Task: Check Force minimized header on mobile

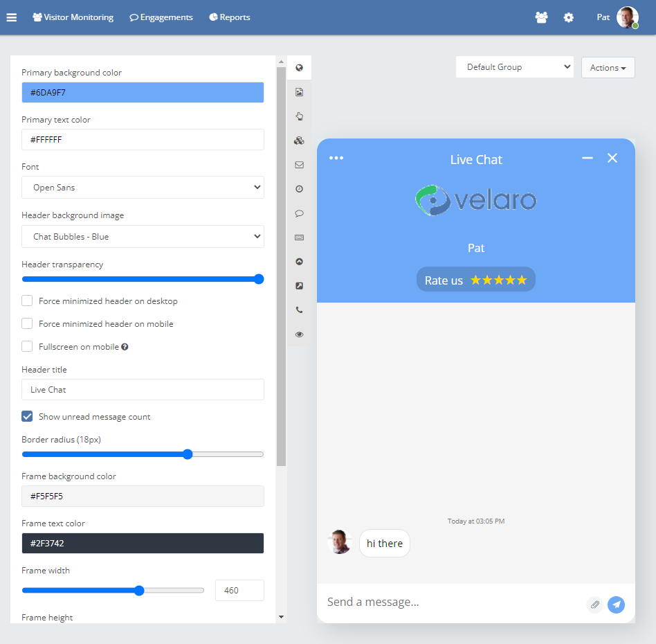Action: pyautogui.click(x=27, y=323)
